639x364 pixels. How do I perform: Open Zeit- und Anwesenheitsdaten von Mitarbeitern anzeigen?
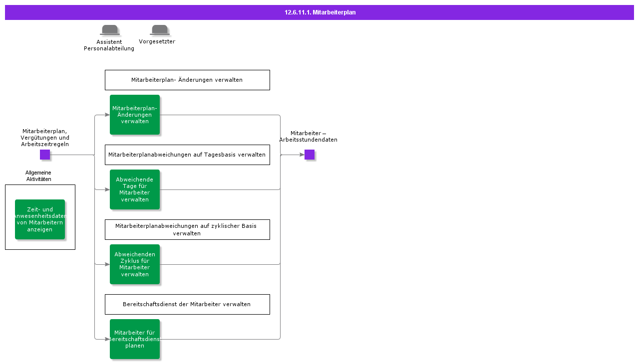click(40, 219)
